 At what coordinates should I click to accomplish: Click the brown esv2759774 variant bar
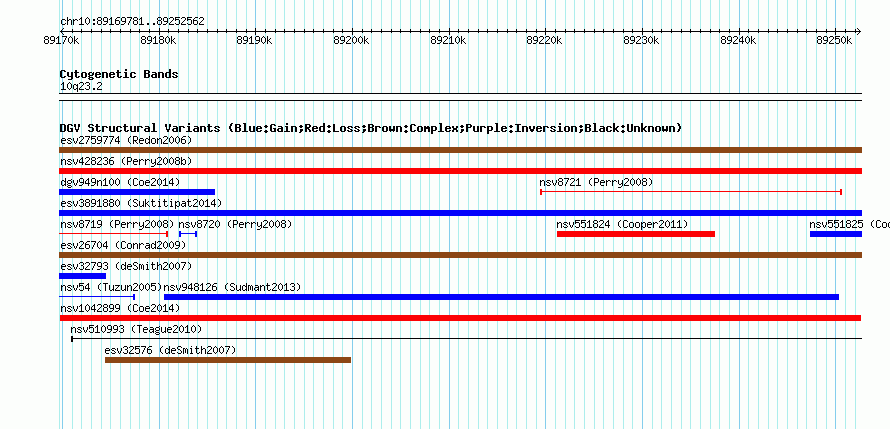(460, 150)
